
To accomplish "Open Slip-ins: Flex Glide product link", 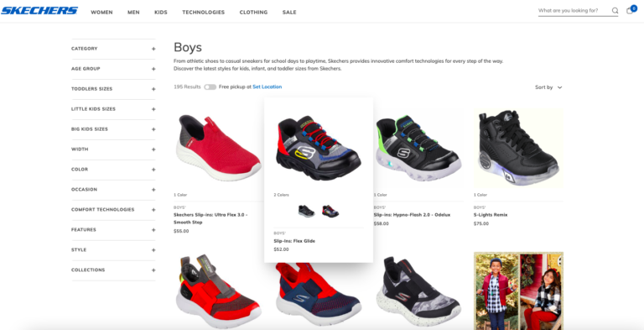I will pos(294,241).
